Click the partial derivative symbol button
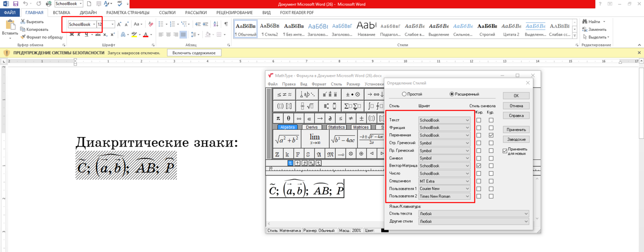The width and height of the screenshot is (644, 252). tap(330, 118)
